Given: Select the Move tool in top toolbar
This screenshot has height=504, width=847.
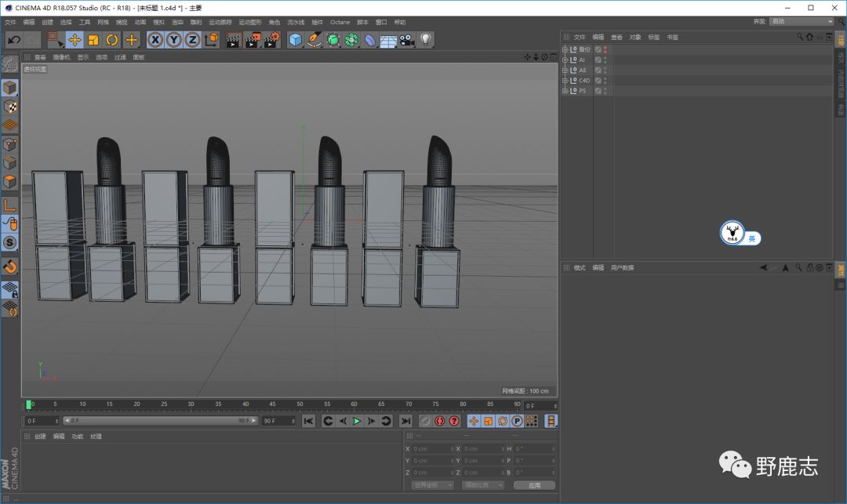Looking at the screenshot, I should tap(75, 40).
